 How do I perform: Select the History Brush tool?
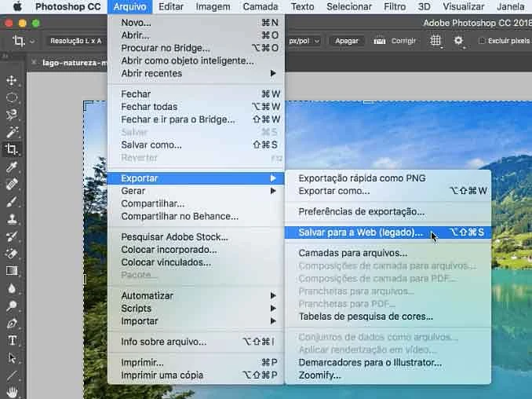12,236
